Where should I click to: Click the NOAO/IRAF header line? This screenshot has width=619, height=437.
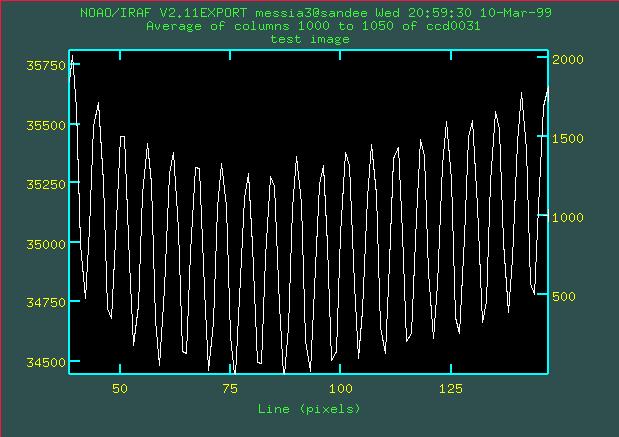316,13
